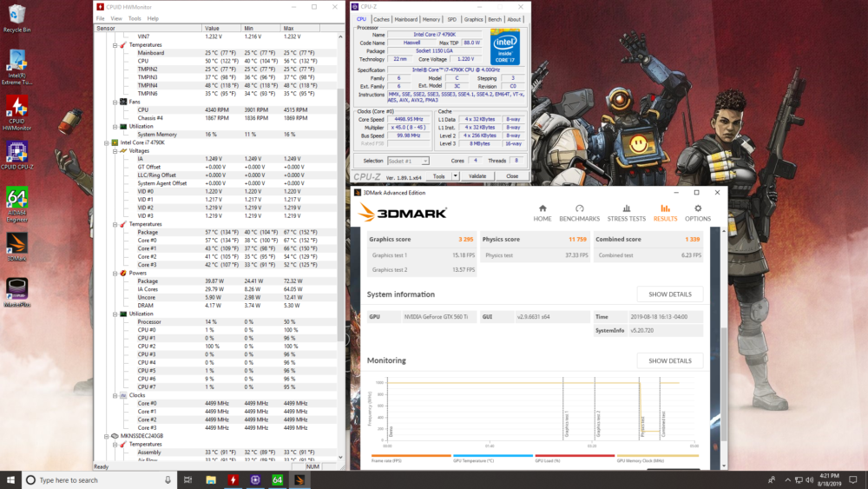Collapse Intel Core i7 4790K tree node

click(x=107, y=142)
